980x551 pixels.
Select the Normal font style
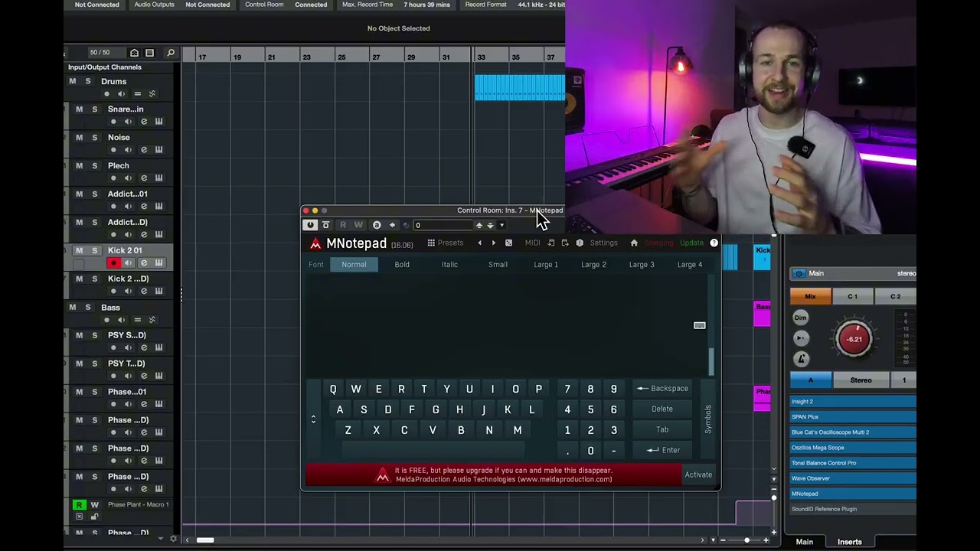pyautogui.click(x=354, y=264)
